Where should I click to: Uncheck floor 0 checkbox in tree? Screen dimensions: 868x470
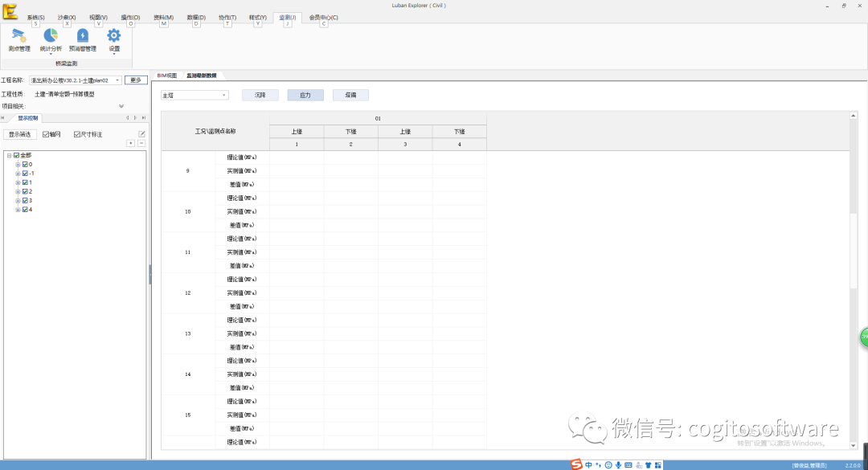click(x=25, y=165)
